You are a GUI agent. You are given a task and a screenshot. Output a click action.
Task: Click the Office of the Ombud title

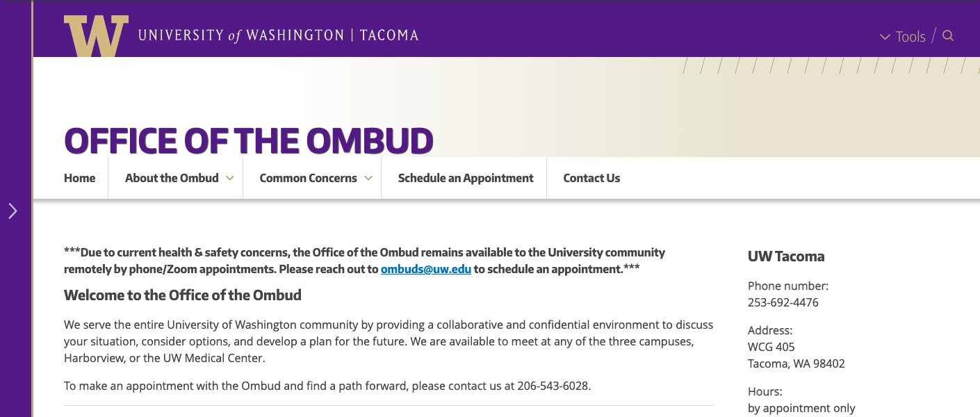tap(249, 140)
